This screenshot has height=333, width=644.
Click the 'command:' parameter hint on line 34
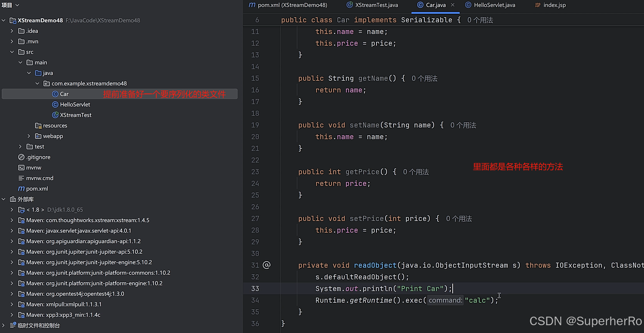pos(445,300)
